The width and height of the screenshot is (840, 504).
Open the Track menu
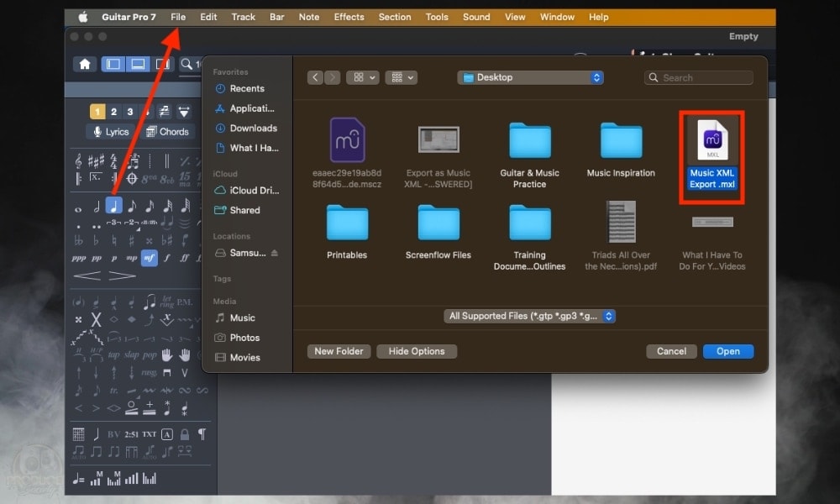click(x=244, y=17)
